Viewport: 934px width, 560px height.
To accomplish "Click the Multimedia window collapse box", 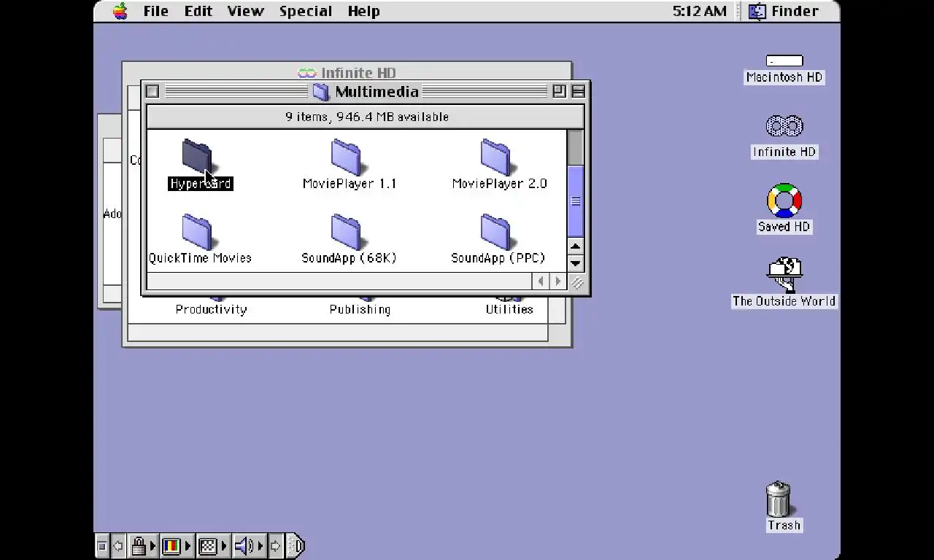I will 578,91.
